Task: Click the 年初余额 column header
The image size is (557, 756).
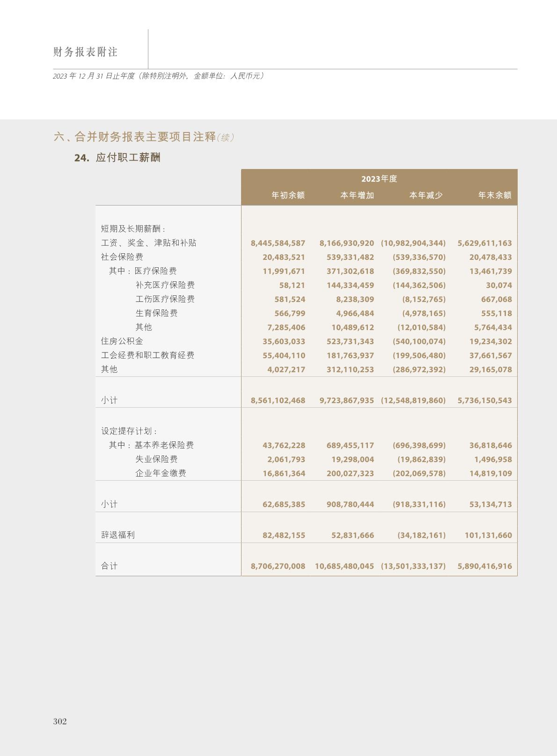Action: (x=288, y=195)
